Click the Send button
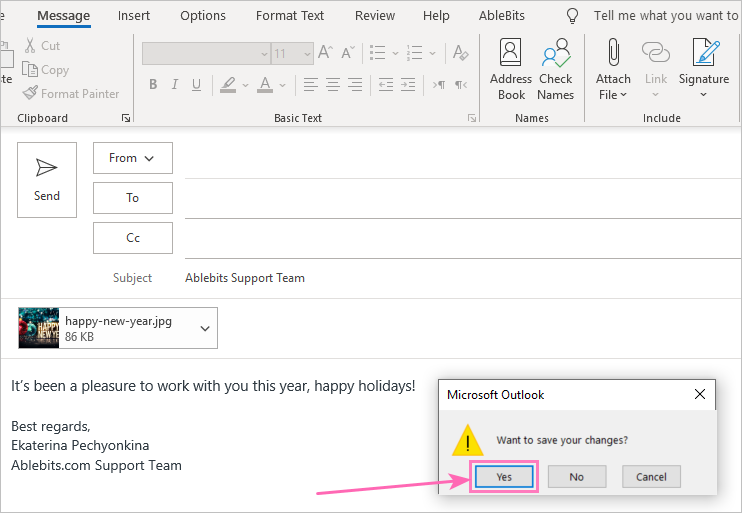 click(x=47, y=180)
